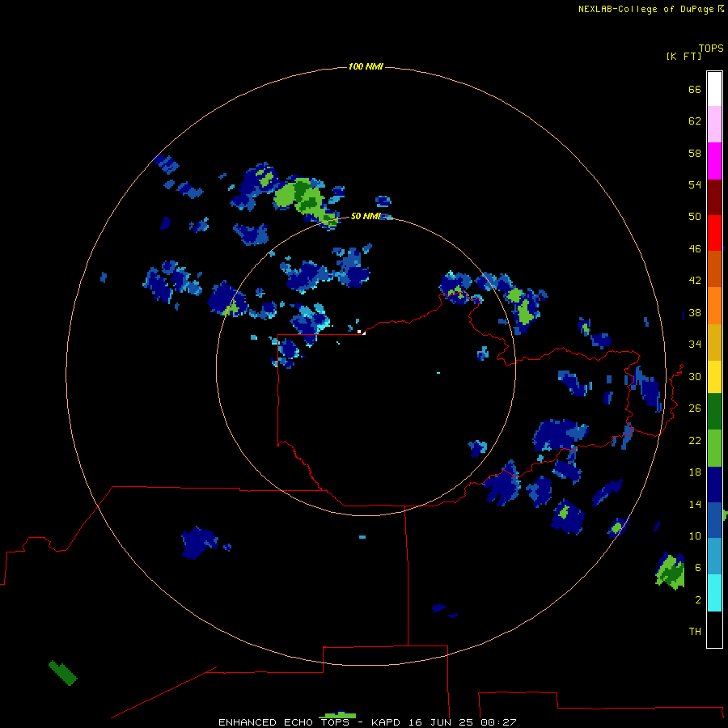Click the light green legend swatch
Image resolution: width=728 pixels, height=728 pixels.
tap(714, 448)
